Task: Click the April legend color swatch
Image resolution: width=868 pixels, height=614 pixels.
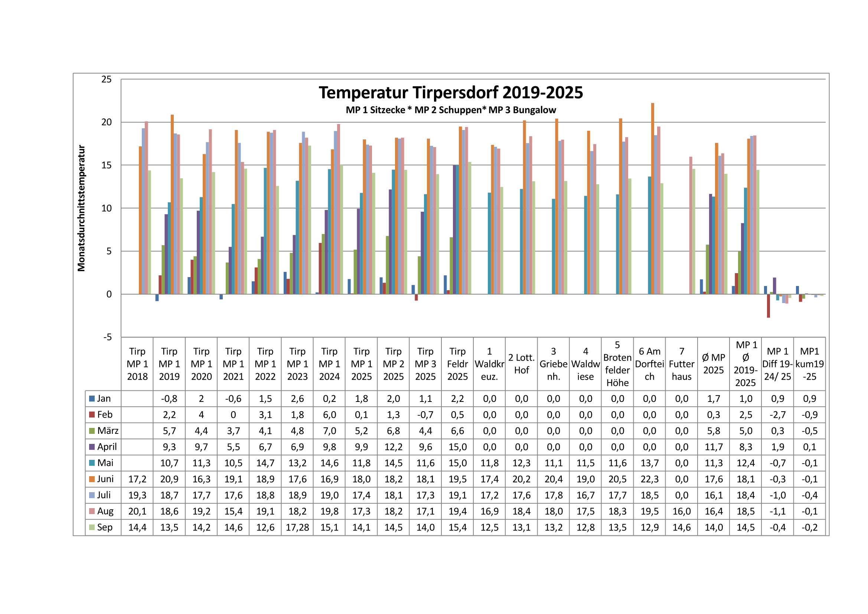Action: pyautogui.click(x=91, y=447)
